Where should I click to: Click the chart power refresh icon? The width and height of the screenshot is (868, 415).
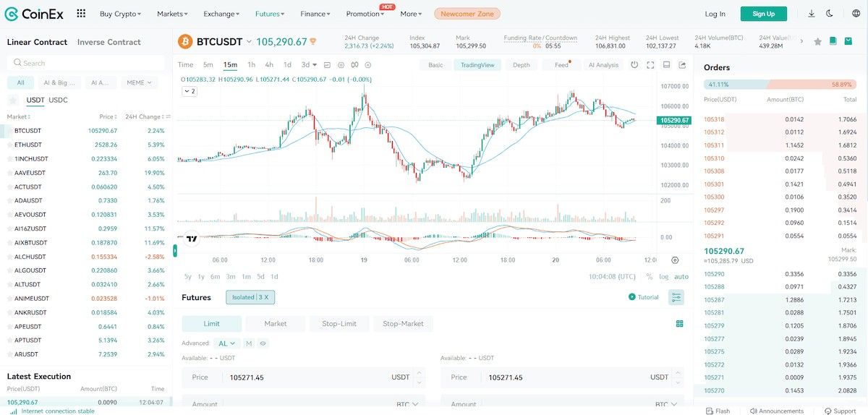(634, 65)
